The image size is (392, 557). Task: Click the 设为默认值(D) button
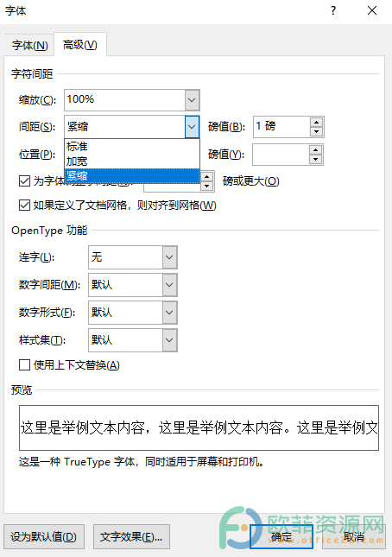(x=44, y=536)
